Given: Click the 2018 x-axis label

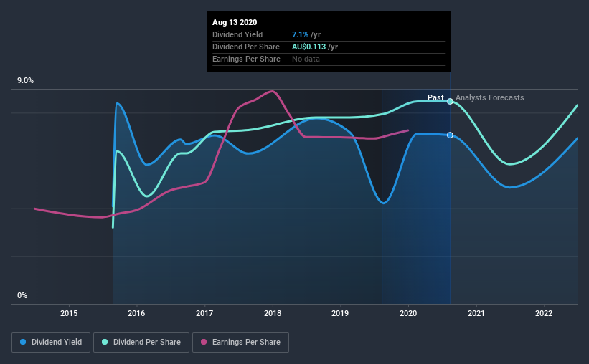Looking at the screenshot, I should (273, 313).
